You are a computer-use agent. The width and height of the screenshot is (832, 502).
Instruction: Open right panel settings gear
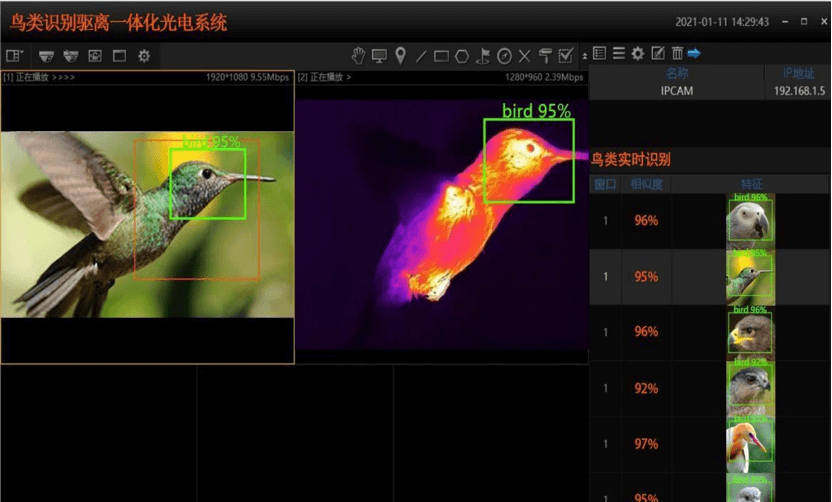click(638, 54)
